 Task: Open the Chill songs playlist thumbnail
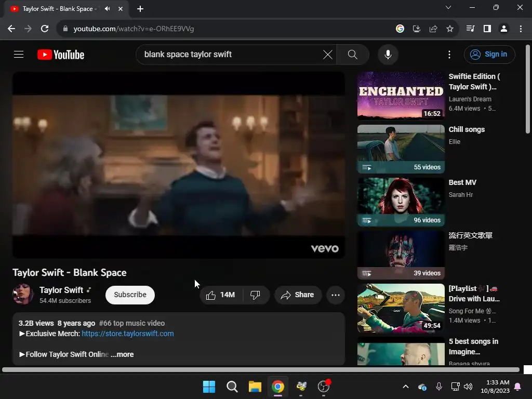pos(401,149)
